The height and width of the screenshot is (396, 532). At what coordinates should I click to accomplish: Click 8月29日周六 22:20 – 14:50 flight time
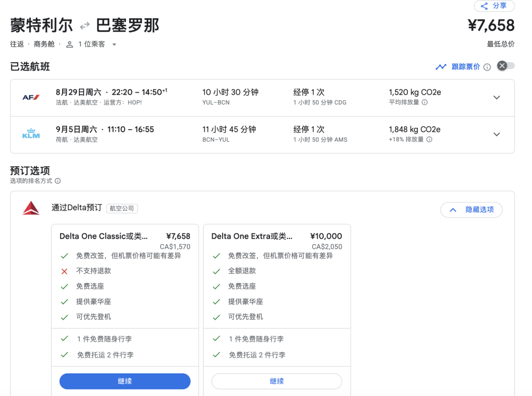coord(111,92)
